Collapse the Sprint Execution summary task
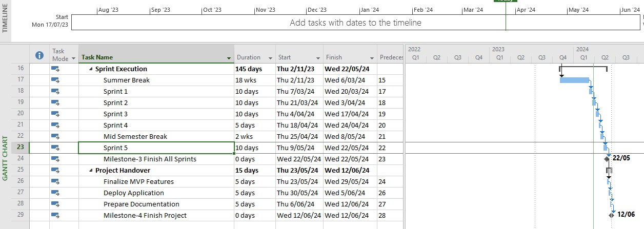The width and height of the screenshot is (644, 229). 91,69
